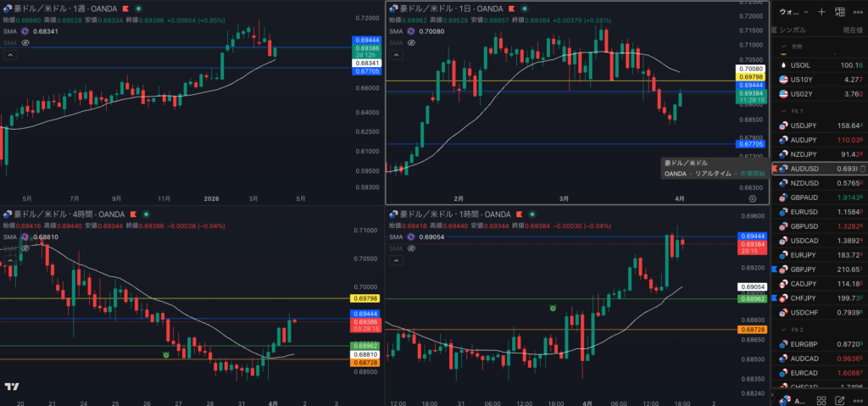Collapse the FX 1 watchlist section
Viewport: 868px width, 406px height.
click(x=783, y=111)
